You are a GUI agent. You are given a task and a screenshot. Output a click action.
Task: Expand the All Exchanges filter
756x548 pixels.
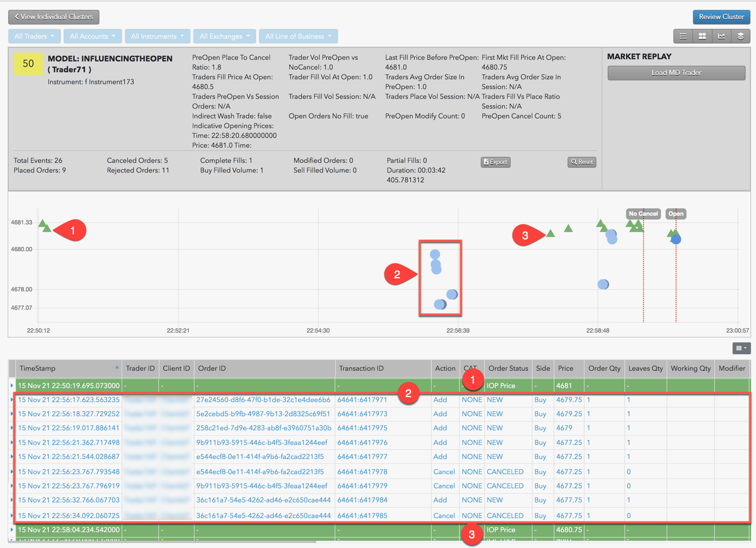click(225, 36)
